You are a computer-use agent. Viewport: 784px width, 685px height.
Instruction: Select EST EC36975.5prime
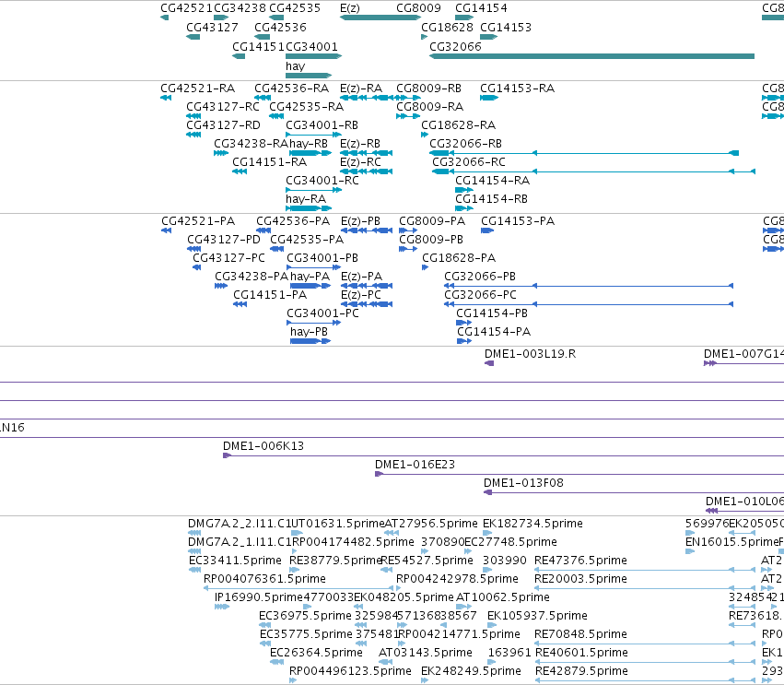[x=305, y=616]
